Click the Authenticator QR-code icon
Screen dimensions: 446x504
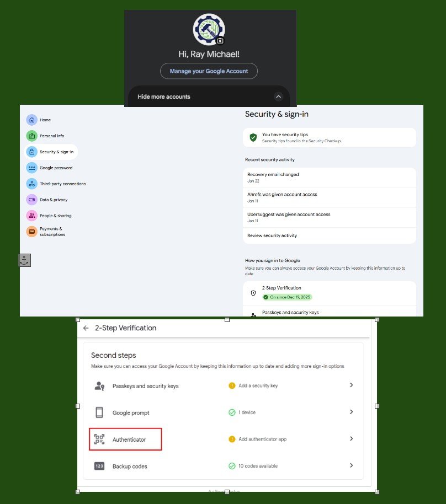click(x=98, y=439)
